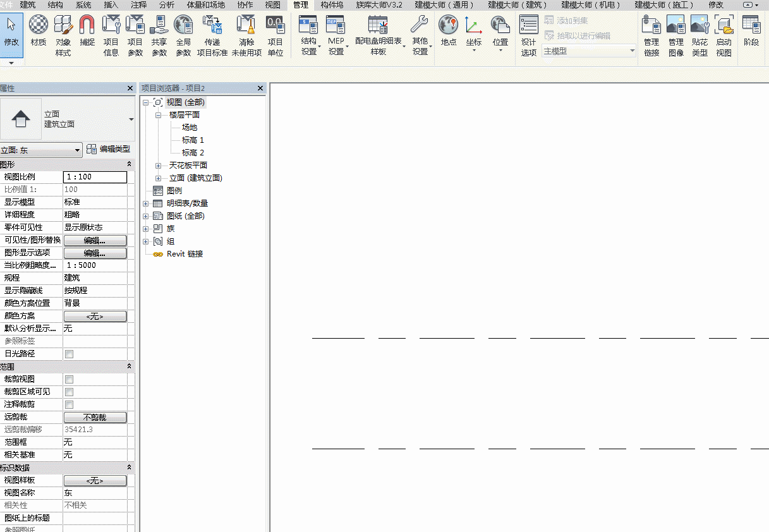Check the 裁剪区域可见 checkbox
The height and width of the screenshot is (532, 769).
click(69, 392)
